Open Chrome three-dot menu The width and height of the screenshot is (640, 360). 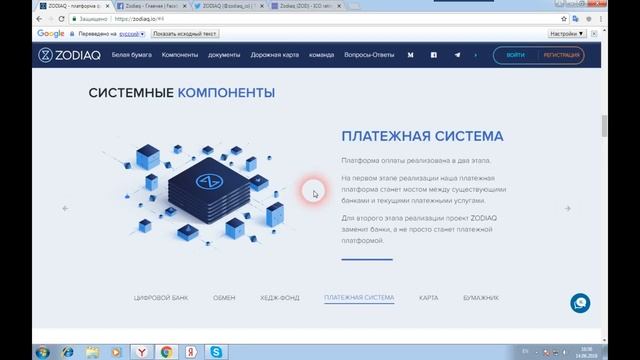tap(601, 19)
